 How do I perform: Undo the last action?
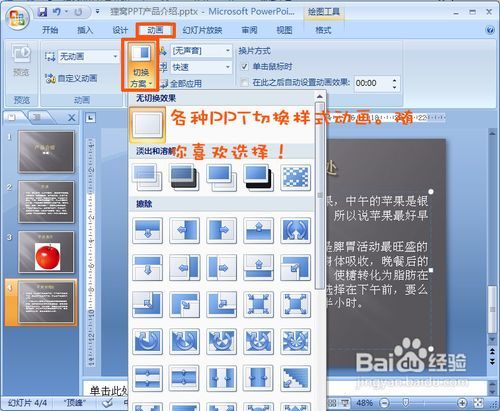[56, 12]
